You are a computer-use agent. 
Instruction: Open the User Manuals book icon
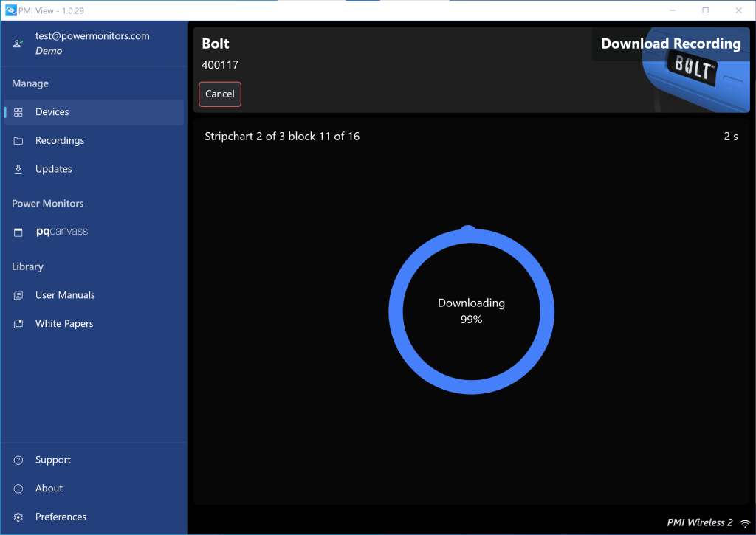18,294
